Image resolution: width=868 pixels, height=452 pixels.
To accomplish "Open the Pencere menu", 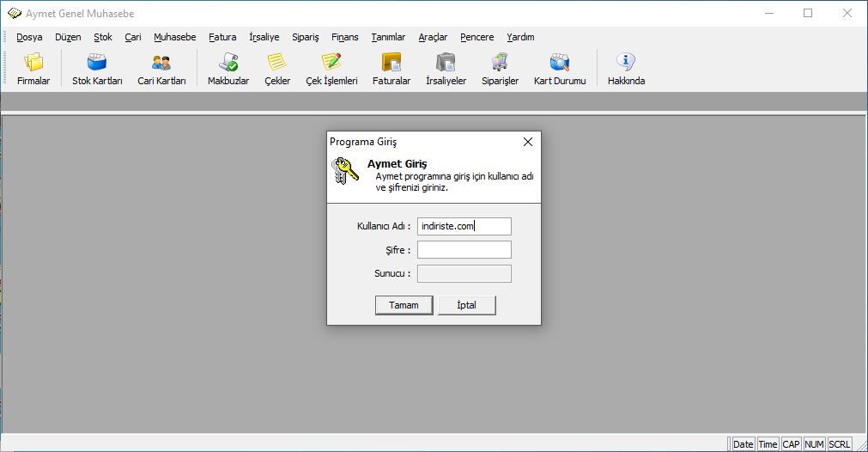I will (x=477, y=37).
